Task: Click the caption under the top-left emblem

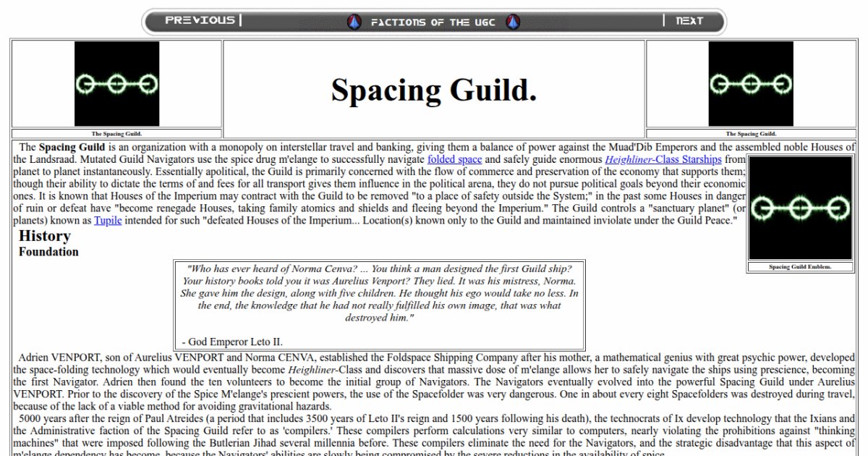Action: pos(116,134)
